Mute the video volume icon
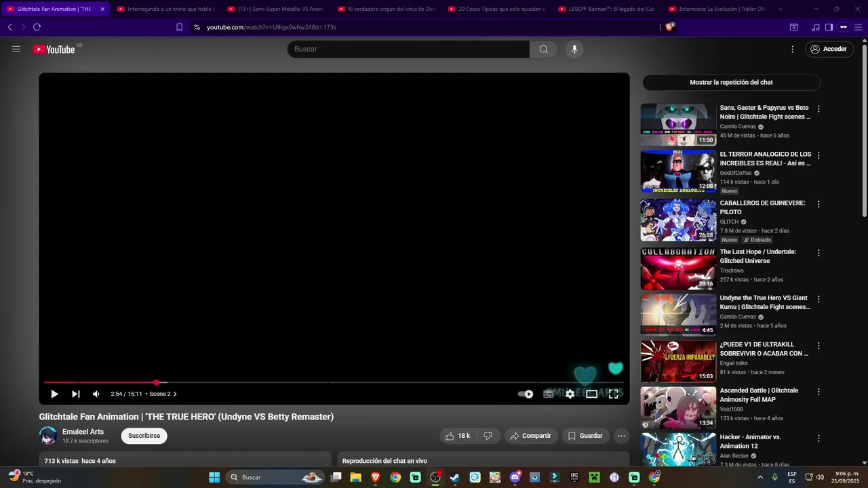The width and height of the screenshot is (868, 488). pos(96,394)
